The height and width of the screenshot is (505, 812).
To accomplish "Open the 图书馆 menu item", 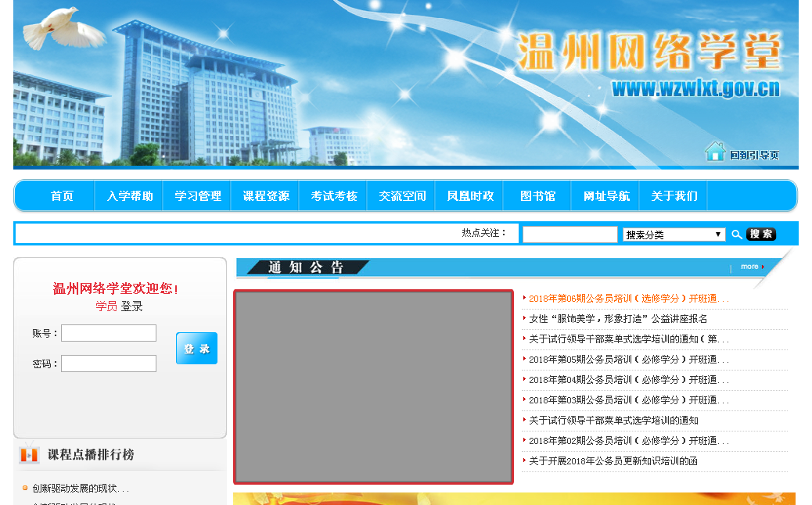I will point(537,196).
